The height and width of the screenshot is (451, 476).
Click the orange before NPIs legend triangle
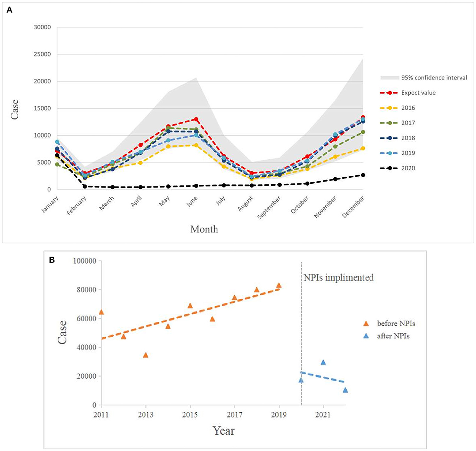point(366,324)
